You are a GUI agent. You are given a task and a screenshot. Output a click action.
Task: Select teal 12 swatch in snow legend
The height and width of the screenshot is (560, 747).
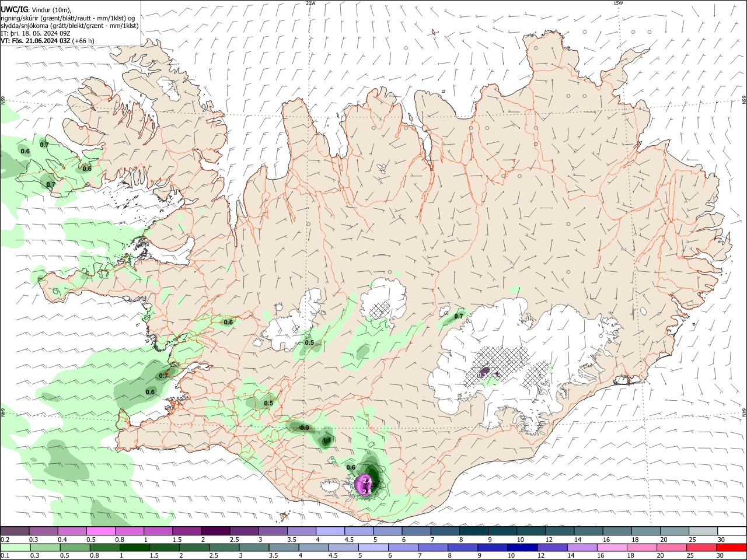pyautogui.click(x=560, y=531)
